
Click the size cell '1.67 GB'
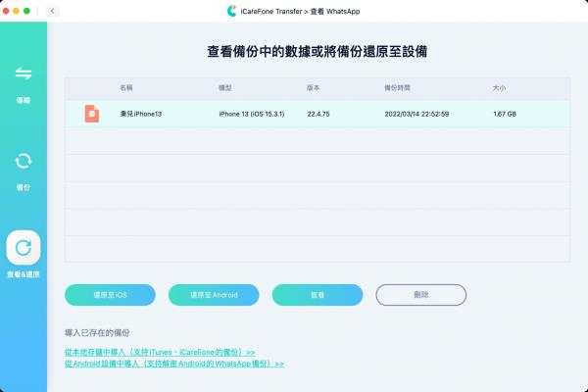[x=505, y=114]
